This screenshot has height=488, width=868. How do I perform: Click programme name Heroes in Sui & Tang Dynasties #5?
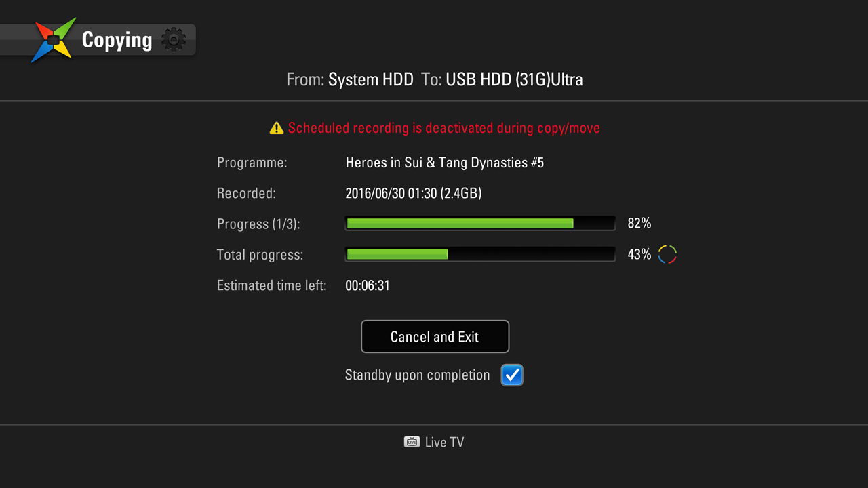click(445, 163)
